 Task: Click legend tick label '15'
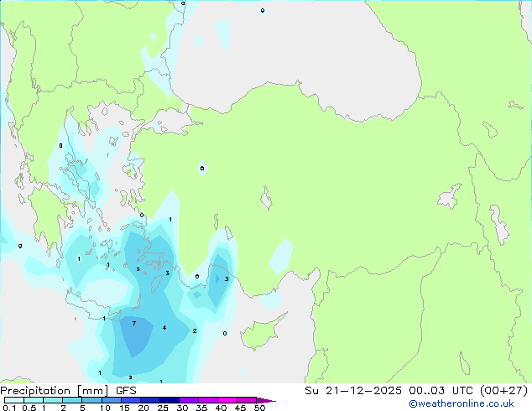tap(124, 408)
